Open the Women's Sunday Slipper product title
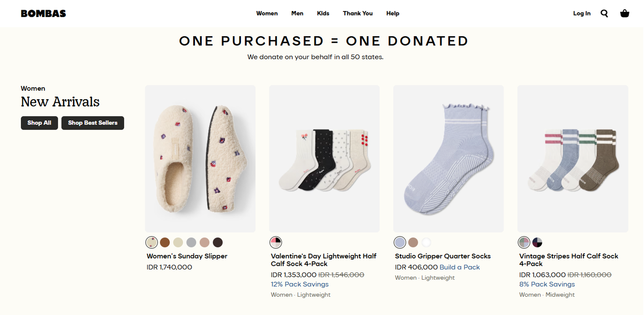The height and width of the screenshot is (315, 644). 187,256
